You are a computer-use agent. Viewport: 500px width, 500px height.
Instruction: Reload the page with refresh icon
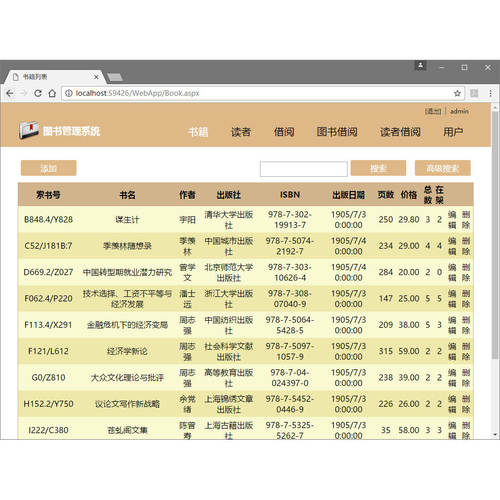tap(38, 93)
